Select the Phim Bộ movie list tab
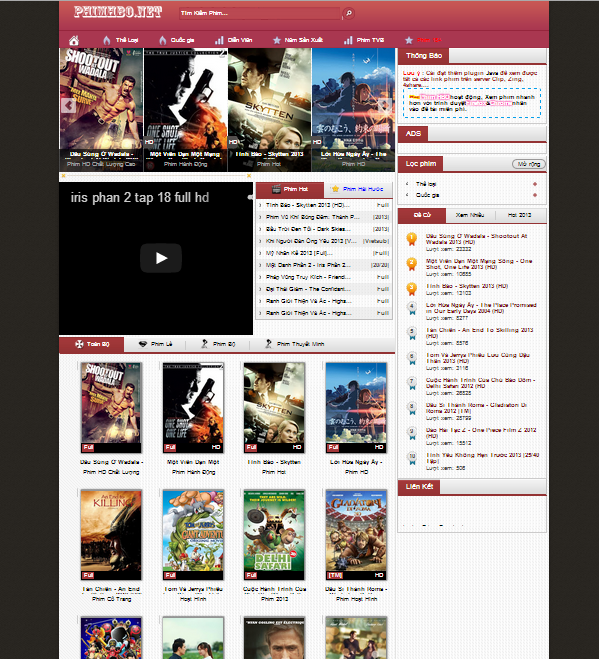 (x=218, y=344)
